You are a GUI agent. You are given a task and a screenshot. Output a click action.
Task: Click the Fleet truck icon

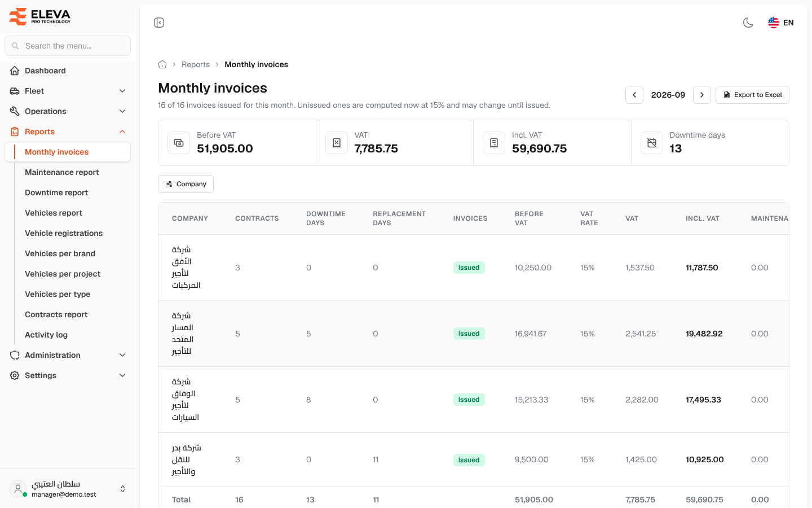pos(15,91)
